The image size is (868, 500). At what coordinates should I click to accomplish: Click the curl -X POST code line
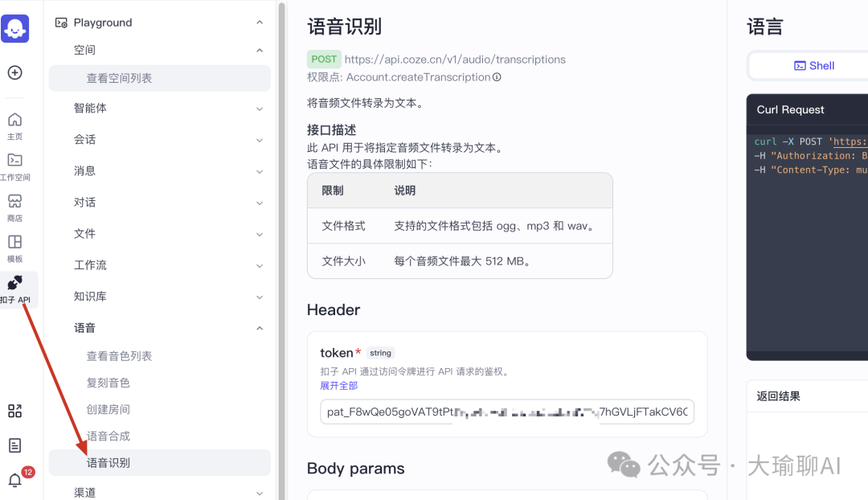pos(810,141)
